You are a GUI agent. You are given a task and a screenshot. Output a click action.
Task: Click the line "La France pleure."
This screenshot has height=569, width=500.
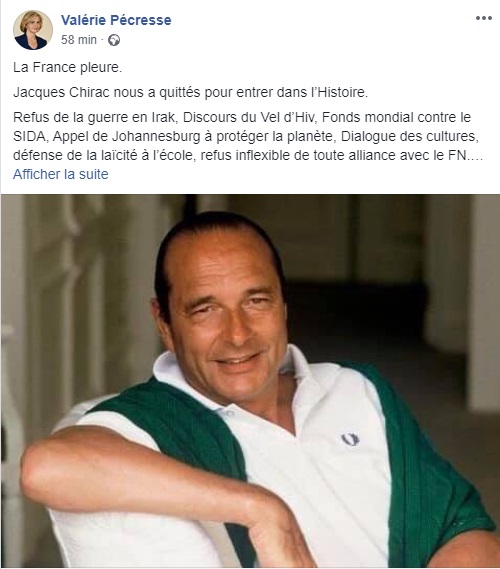[67, 67]
